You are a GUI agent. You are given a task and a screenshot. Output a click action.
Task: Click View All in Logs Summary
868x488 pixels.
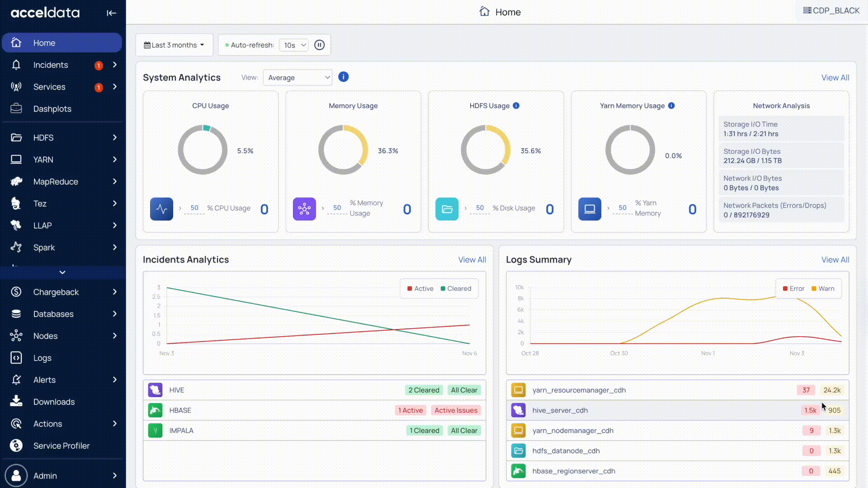click(835, 260)
